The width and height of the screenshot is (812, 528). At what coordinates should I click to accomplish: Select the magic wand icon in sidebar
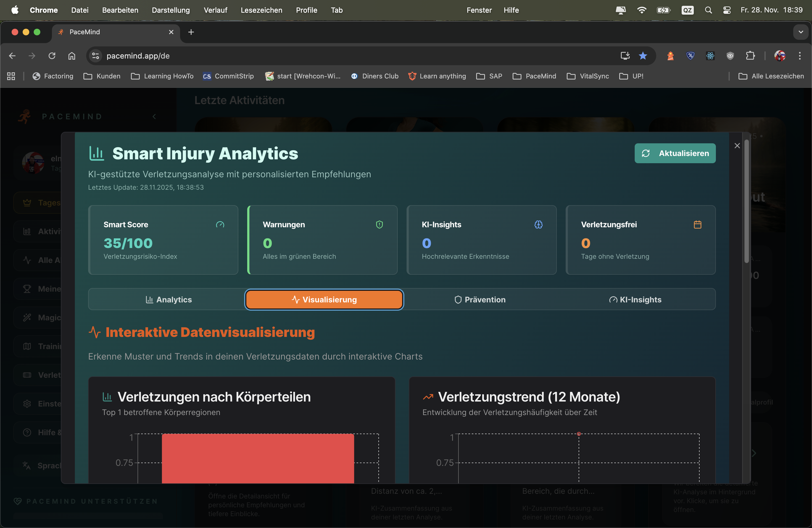[27, 317]
